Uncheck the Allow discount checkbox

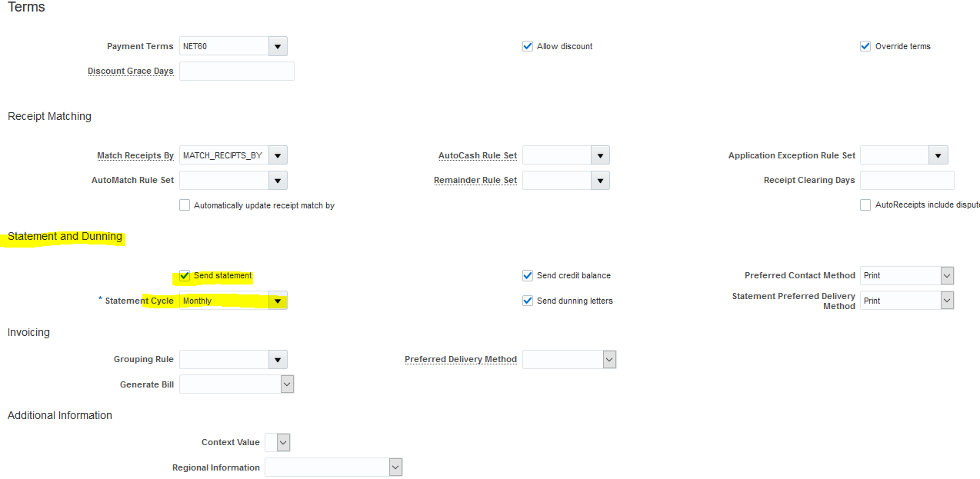pos(528,46)
